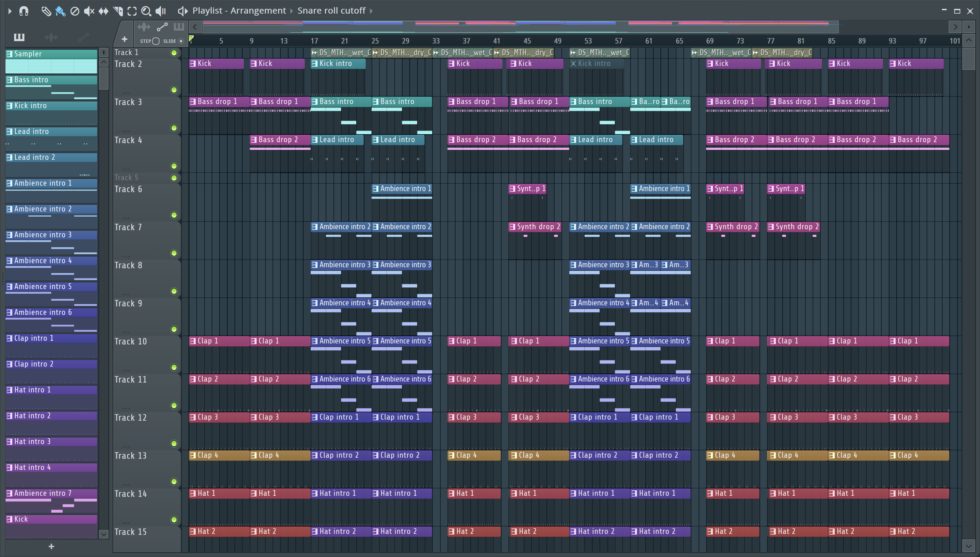
Task: Add new item at picker bottom
Action: tap(51, 546)
